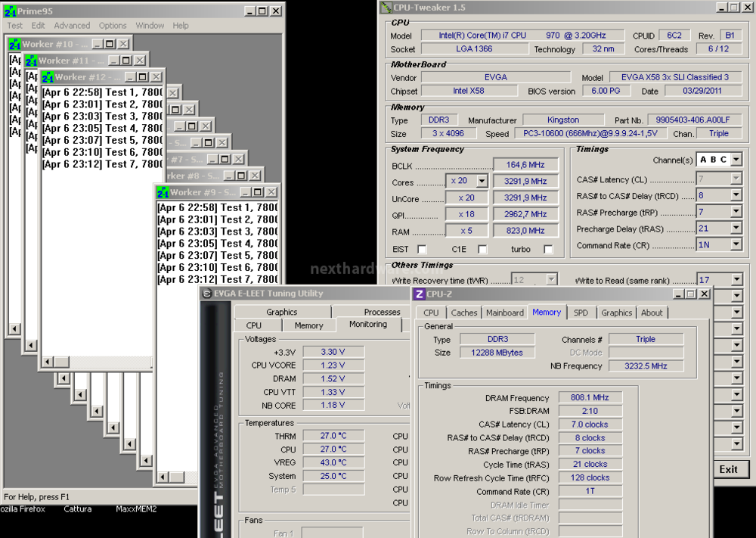The height and width of the screenshot is (538, 756).
Task: Click the Cattura taskbar button
Action: [x=78, y=509]
